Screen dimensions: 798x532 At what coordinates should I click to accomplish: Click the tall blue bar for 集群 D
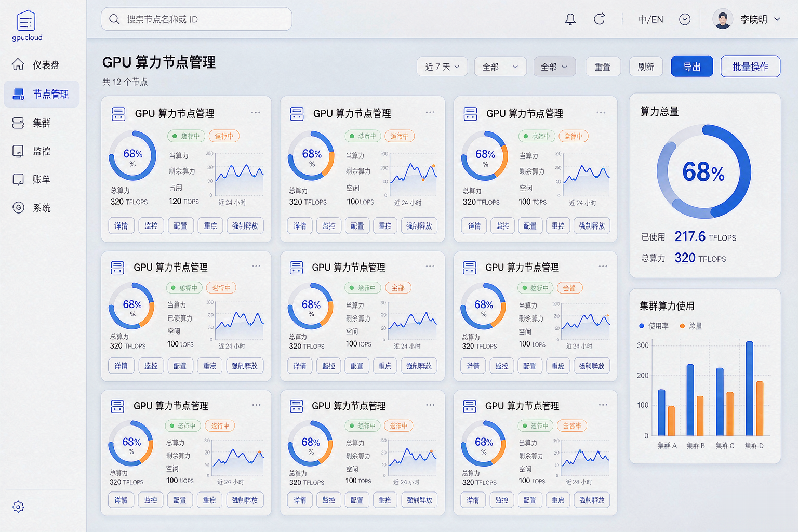pyautogui.click(x=750, y=388)
